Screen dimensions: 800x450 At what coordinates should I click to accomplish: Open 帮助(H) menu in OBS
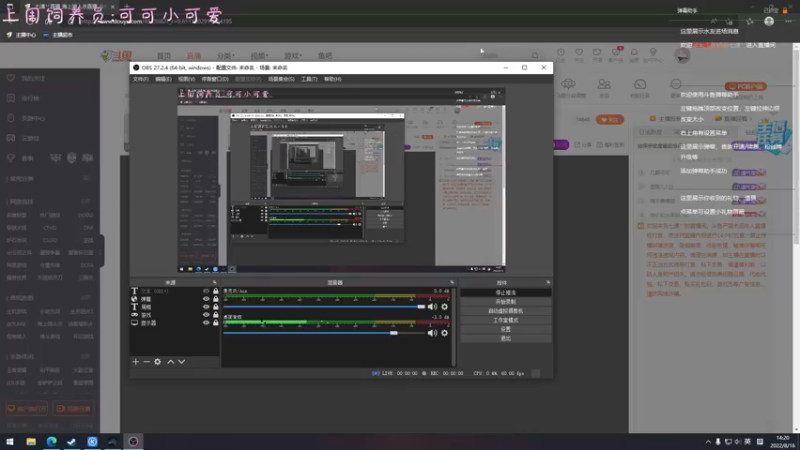pyautogui.click(x=333, y=79)
